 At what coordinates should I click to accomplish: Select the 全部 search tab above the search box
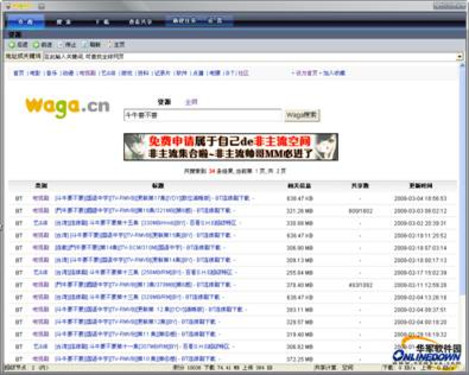pyautogui.click(x=191, y=102)
